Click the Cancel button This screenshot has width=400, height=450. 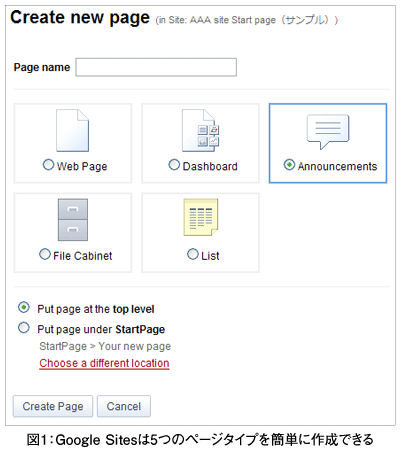(x=124, y=406)
